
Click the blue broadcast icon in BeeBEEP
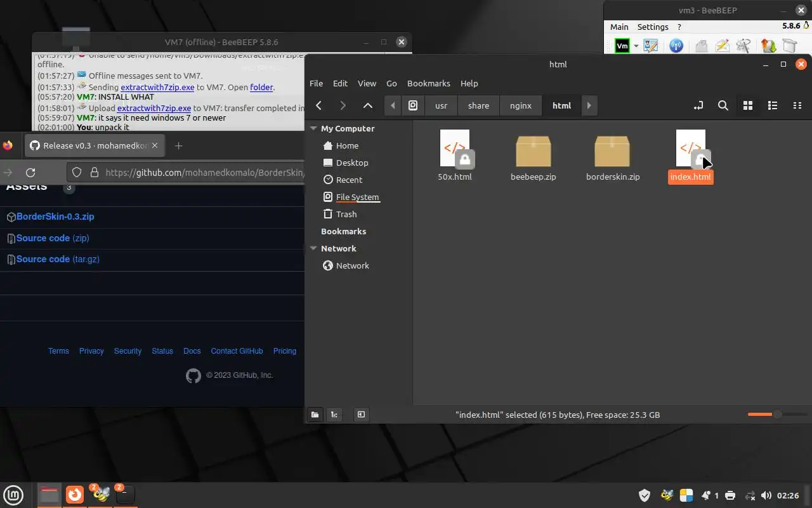[676, 46]
